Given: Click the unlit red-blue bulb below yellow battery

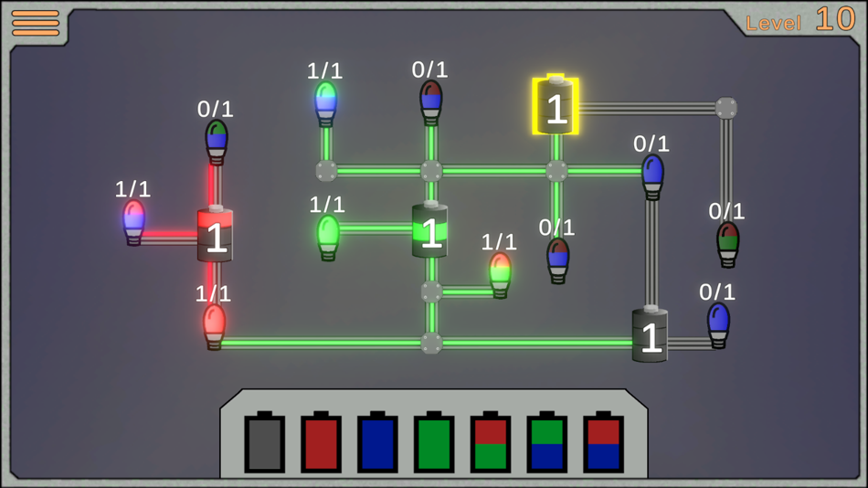Looking at the screenshot, I should (558, 260).
